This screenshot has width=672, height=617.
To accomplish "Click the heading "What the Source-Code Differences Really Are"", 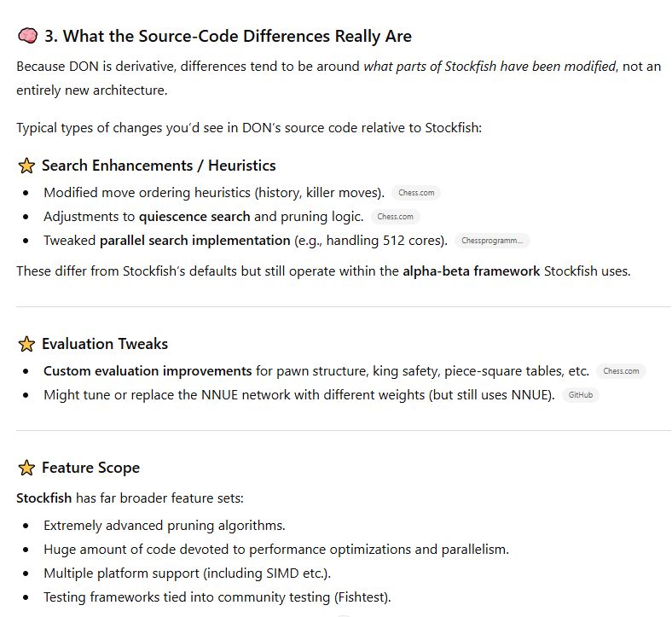I will tap(237, 36).
